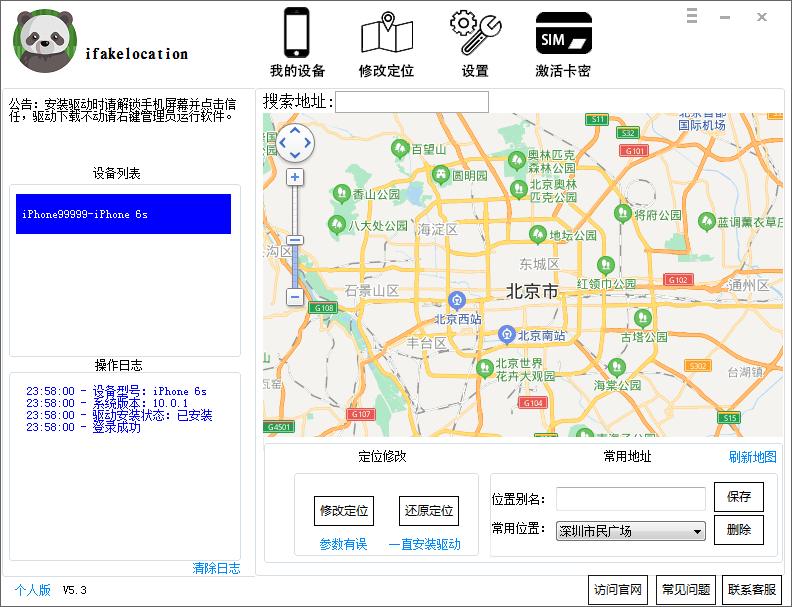
Task: Click the map zoom slider handle
Action: click(295, 240)
